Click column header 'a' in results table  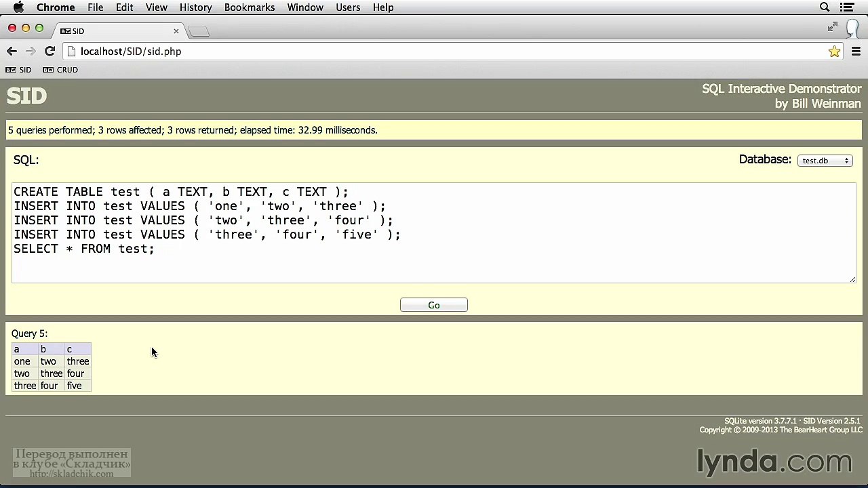pyautogui.click(x=25, y=349)
